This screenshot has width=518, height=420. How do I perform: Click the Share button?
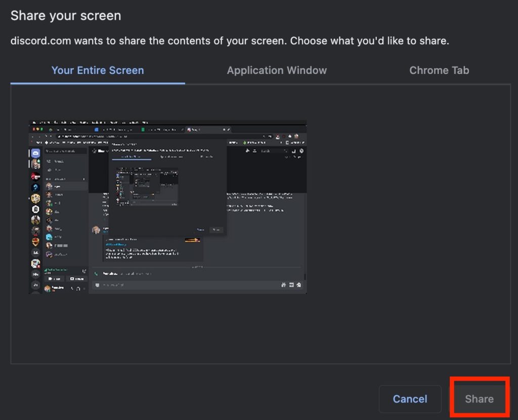point(479,399)
